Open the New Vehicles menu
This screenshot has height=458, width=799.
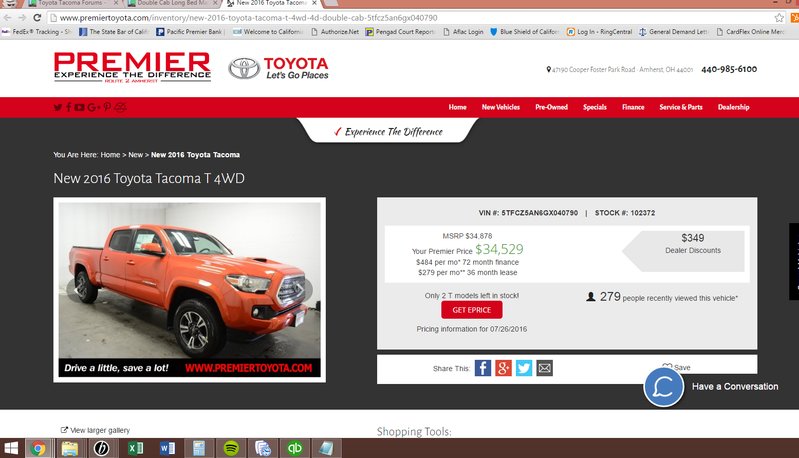tap(501, 107)
